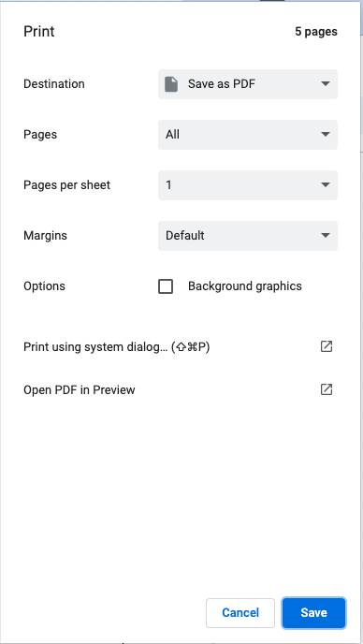This screenshot has width=363, height=644.
Task: Click the Background graphics label text
Action: (245, 286)
